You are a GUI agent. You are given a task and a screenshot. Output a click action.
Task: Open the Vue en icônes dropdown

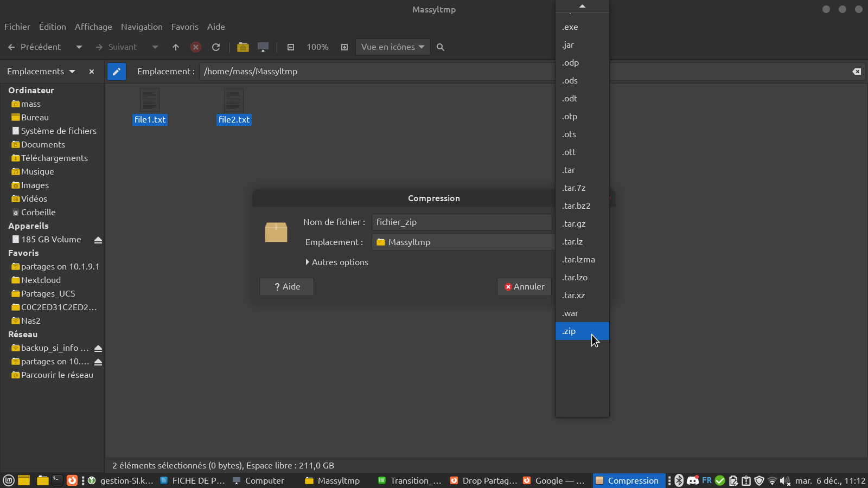click(393, 47)
